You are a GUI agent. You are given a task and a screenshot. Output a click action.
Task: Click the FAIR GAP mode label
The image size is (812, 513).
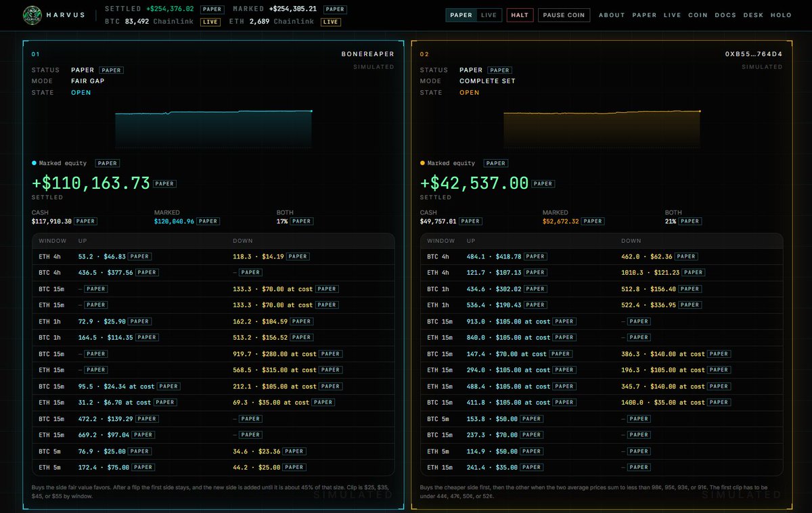click(88, 81)
